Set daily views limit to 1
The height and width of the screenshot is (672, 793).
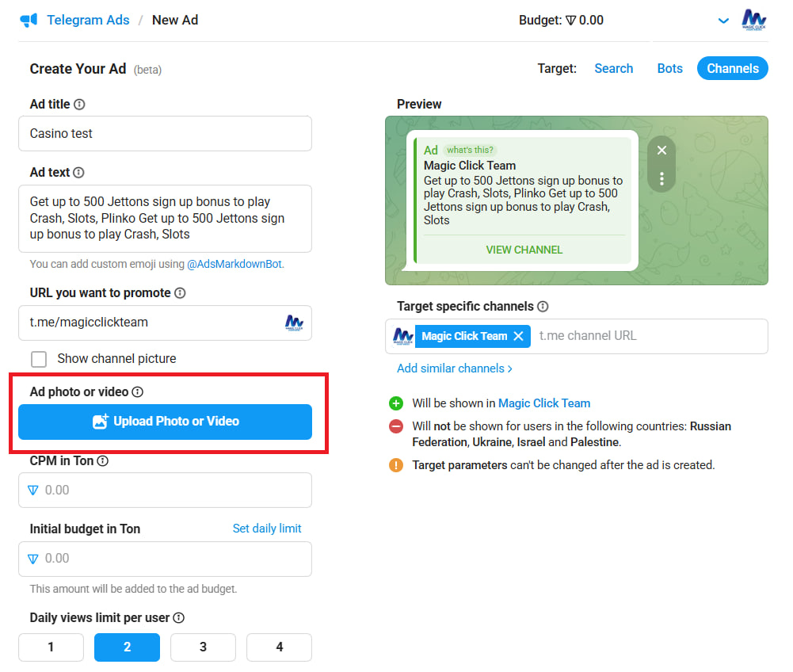51,647
